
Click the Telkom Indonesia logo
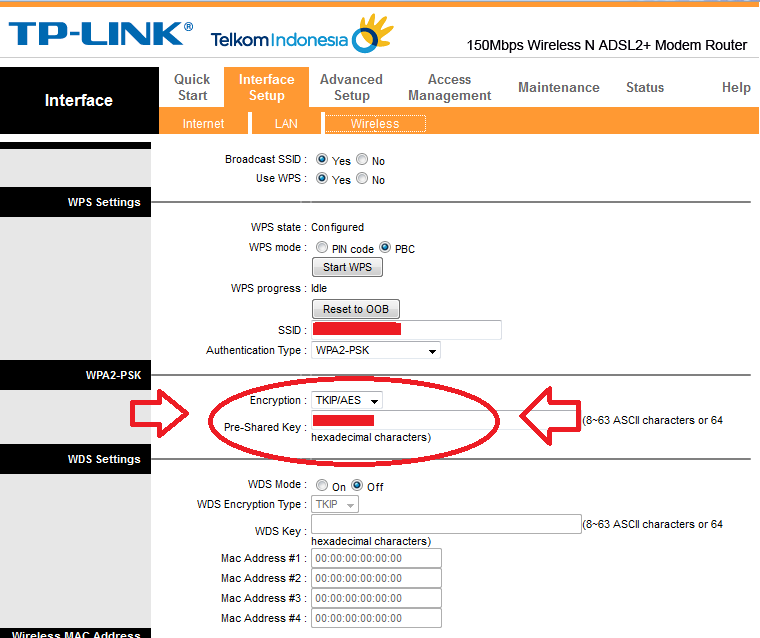pos(302,34)
